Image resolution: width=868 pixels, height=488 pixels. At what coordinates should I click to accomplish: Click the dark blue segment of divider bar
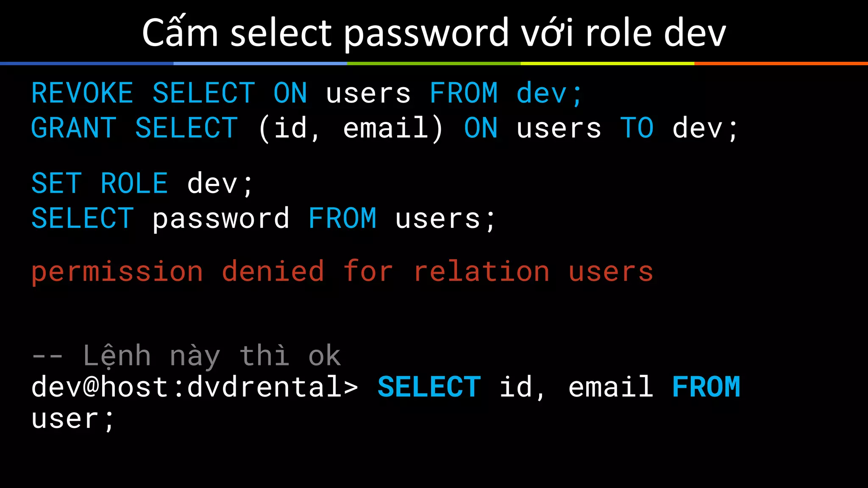pos(87,64)
